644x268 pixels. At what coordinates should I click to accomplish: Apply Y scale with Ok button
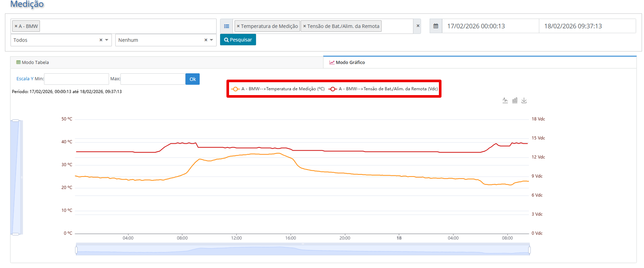pyautogui.click(x=193, y=79)
